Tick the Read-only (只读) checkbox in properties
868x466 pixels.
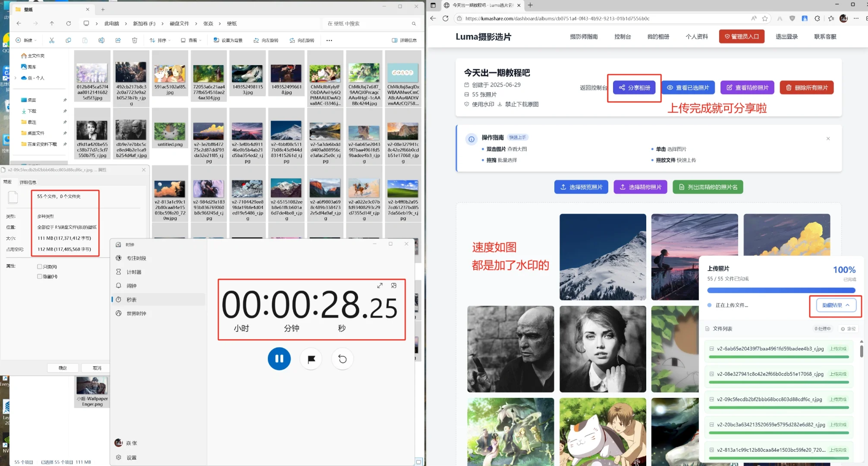(x=40, y=267)
